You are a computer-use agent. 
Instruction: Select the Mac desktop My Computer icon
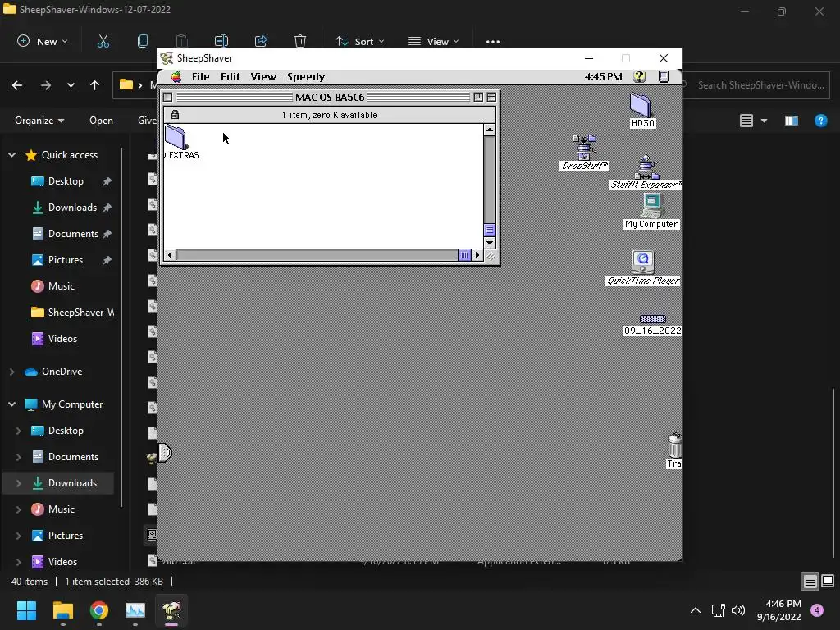652,205
